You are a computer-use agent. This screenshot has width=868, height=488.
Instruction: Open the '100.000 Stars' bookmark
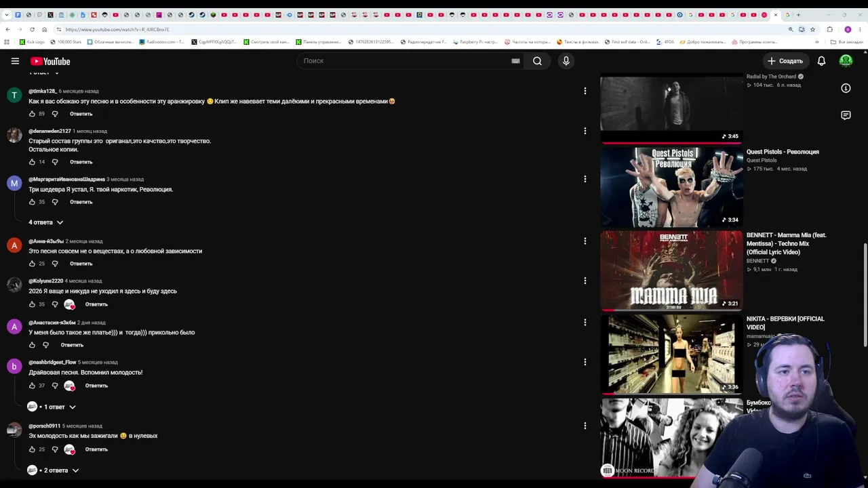[x=66, y=42]
